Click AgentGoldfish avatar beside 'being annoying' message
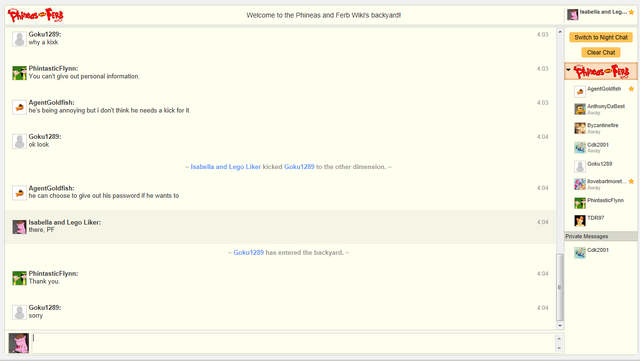 click(x=19, y=107)
